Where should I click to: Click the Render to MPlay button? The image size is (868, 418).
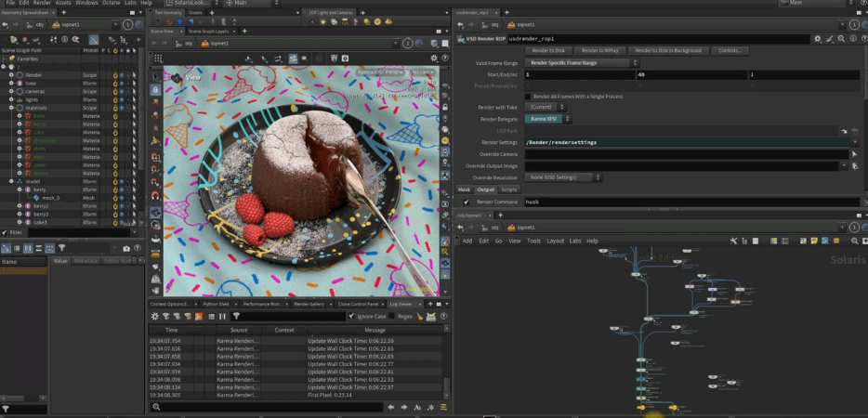pos(600,50)
